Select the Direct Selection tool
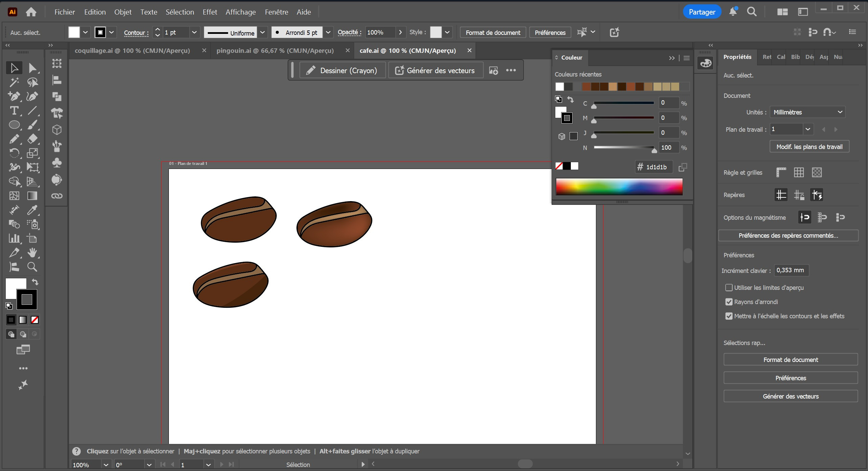 [x=32, y=68]
